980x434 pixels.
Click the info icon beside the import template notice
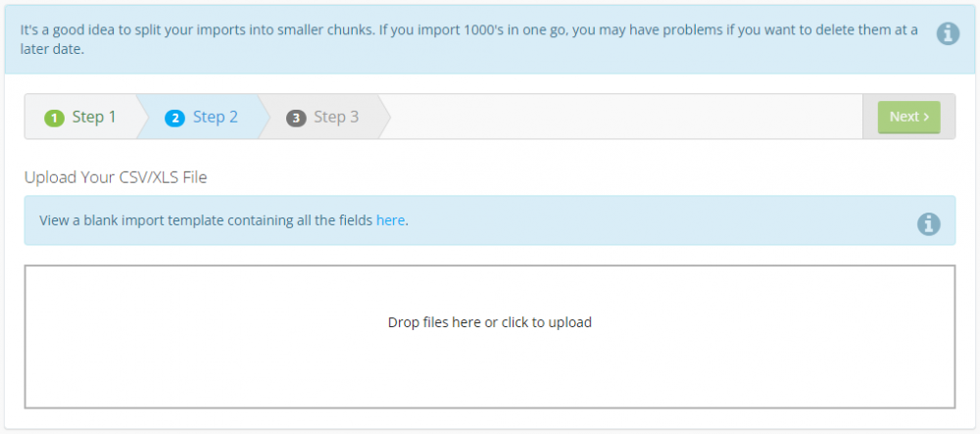pos(928,223)
